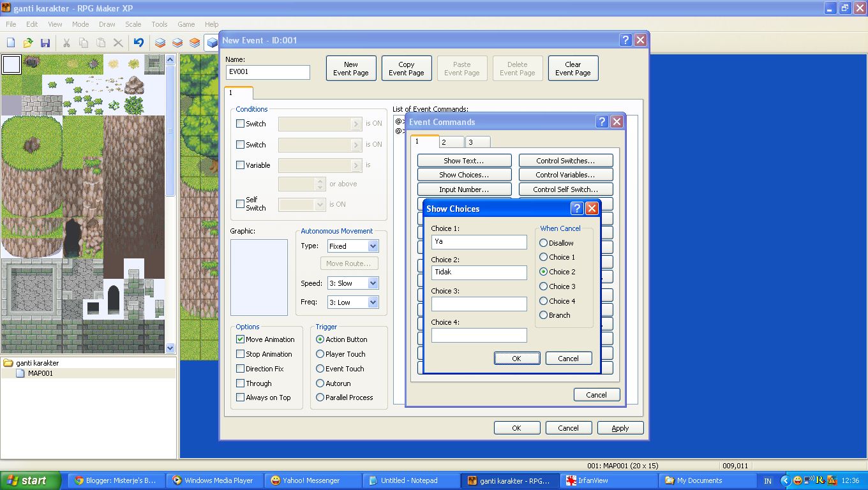Click the Show Text command button
Viewport: 868px width, 490px height.
(464, 160)
